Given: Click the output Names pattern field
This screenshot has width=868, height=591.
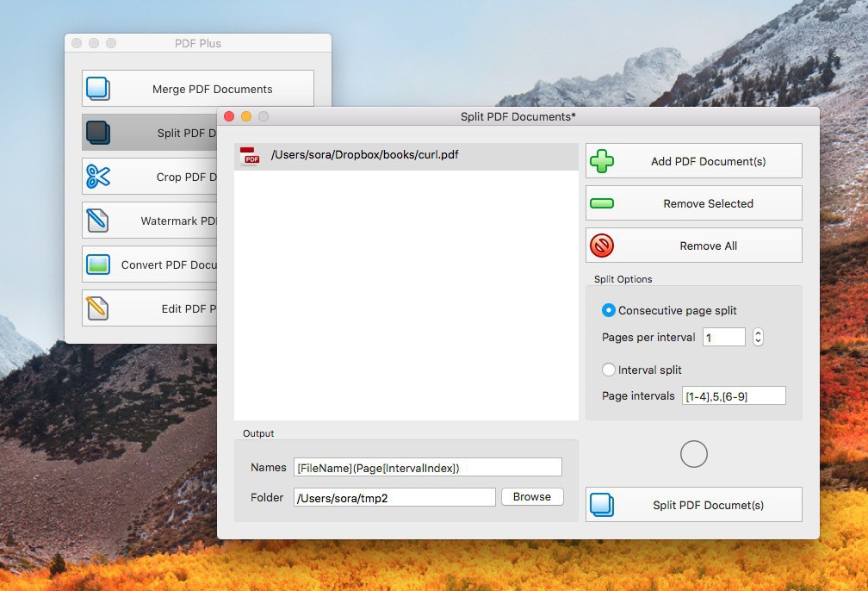Looking at the screenshot, I should (427, 467).
